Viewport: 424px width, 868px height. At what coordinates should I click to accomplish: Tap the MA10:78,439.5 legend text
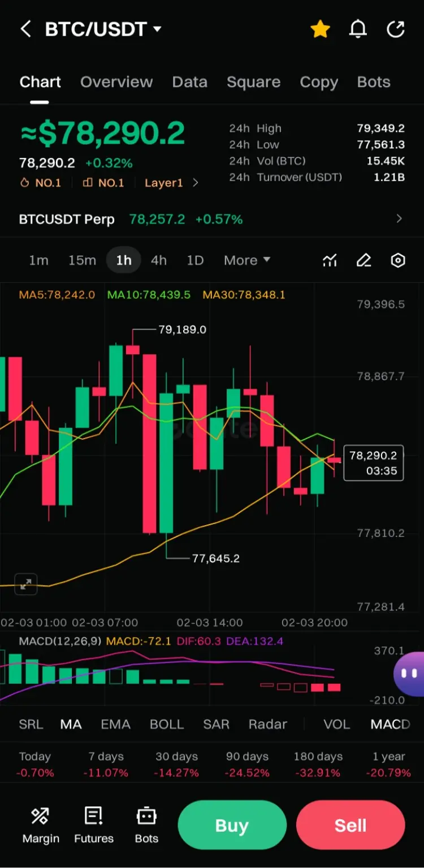tap(149, 295)
